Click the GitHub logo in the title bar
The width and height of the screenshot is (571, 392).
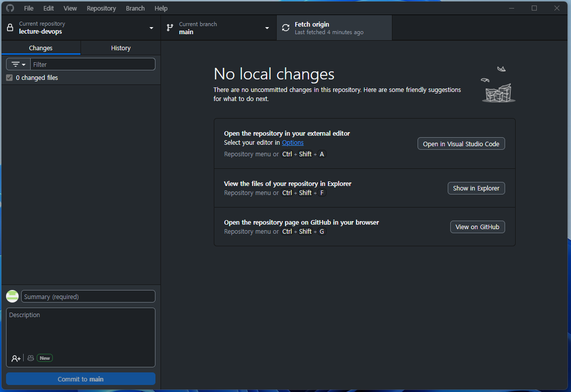[x=10, y=8]
